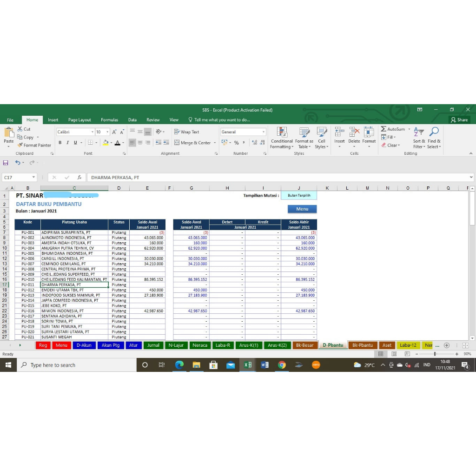Open the Calibri font name dropdown
Viewport: 476px width, 476px height.
(x=93, y=132)
